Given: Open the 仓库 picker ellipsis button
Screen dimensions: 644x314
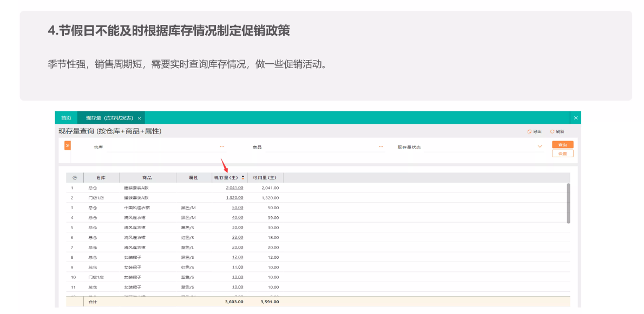Looking at the screenshot, I should pos(222,147).
